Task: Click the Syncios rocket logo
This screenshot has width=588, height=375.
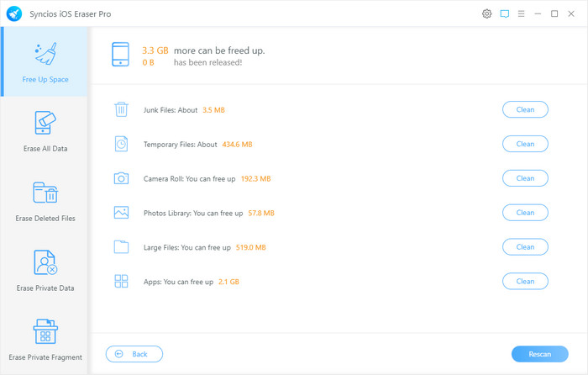Action: (14, 14)
